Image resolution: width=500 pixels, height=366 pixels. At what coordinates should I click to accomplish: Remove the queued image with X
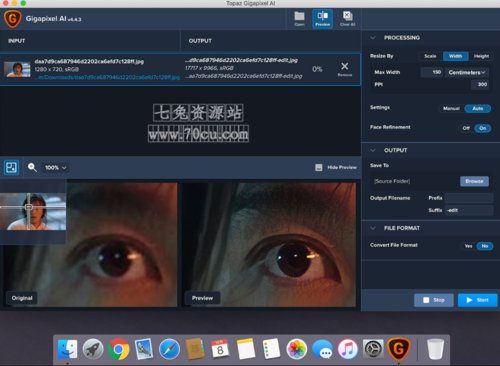[345, 69]
